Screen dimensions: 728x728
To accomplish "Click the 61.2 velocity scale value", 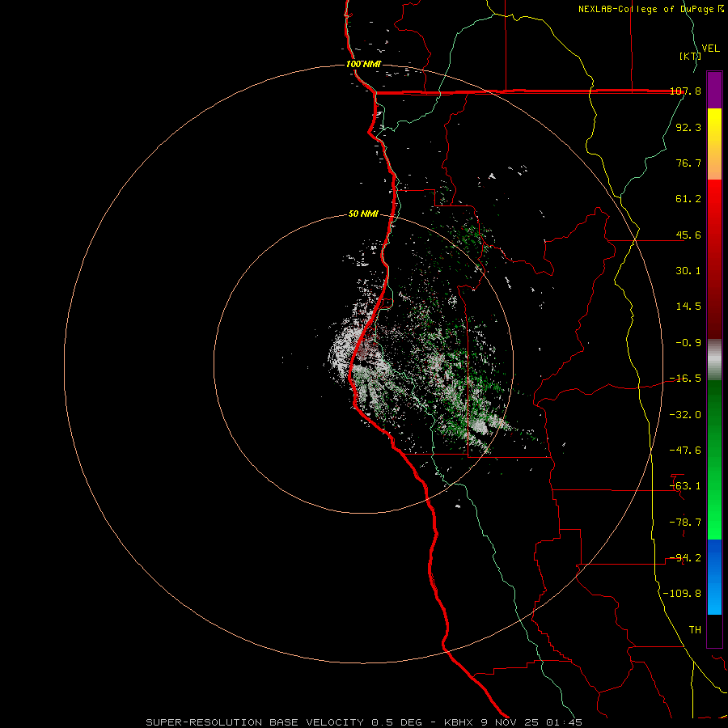I will (688, 199).
